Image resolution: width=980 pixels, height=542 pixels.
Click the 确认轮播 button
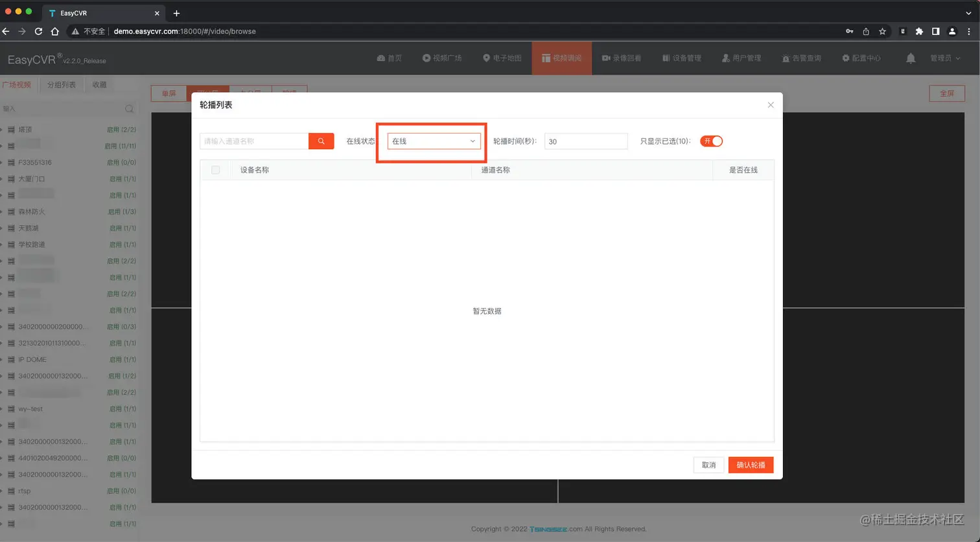tap(751, 465)
